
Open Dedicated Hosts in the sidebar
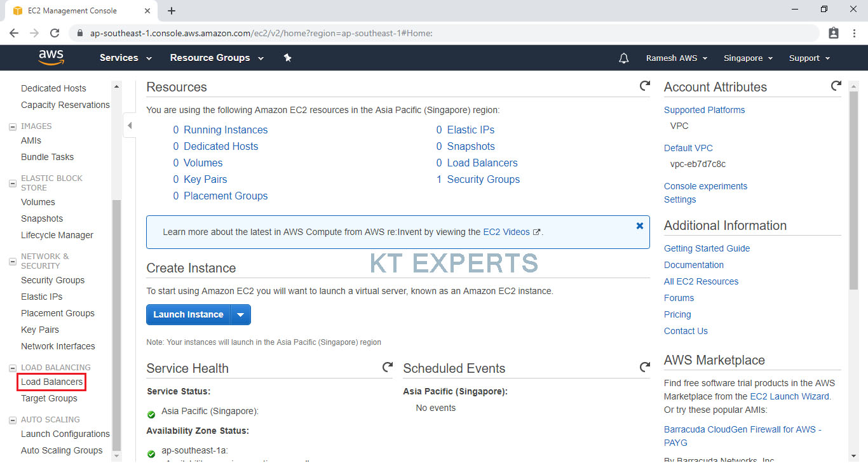[x=53, y=88]
